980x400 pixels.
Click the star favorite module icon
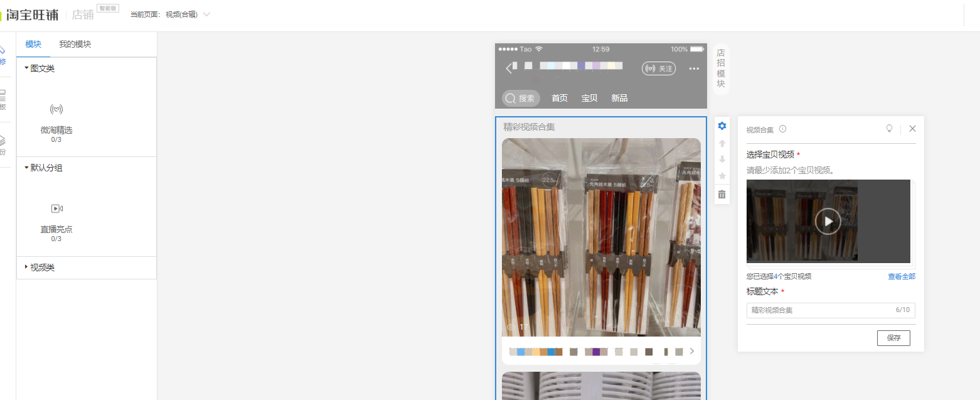tap(722, 176)
